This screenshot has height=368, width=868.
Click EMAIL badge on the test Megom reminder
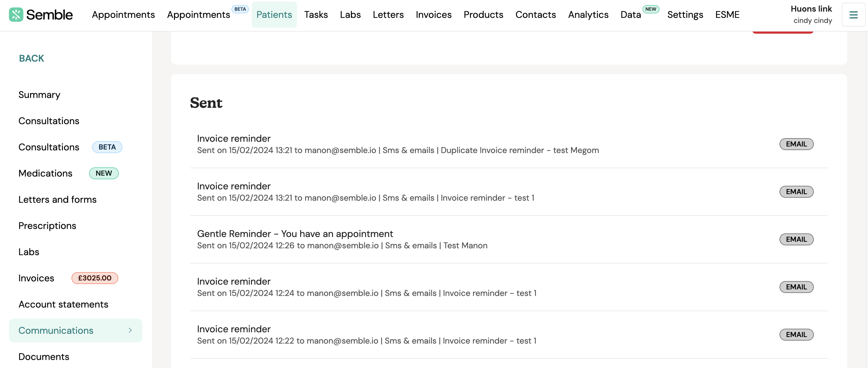point(796,144)
